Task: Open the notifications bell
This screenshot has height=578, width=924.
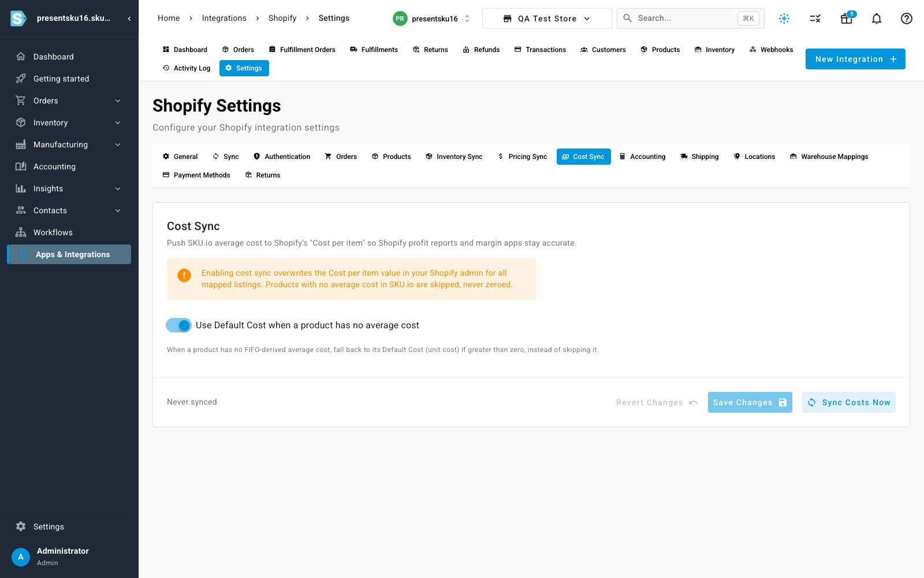Action: pyautogui.click(x=877, y=18)
